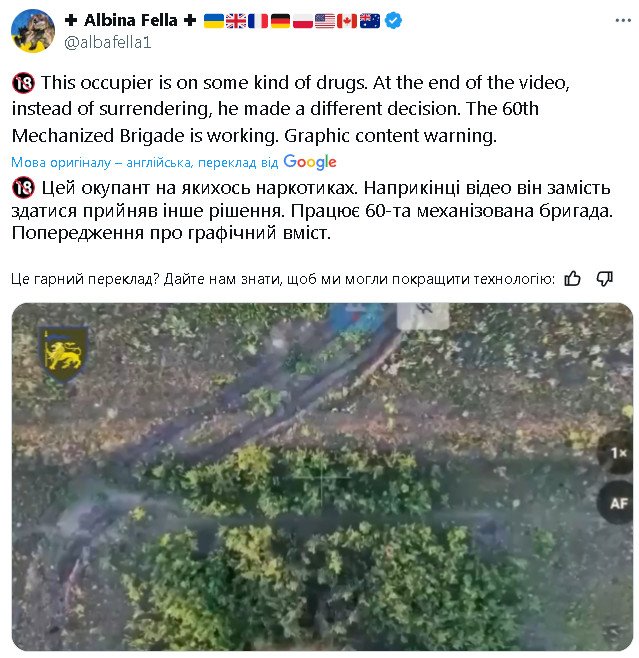Play the drone footage video thumbnail
Viewport: 639px width, 658px height.
(x=322, y=477)
